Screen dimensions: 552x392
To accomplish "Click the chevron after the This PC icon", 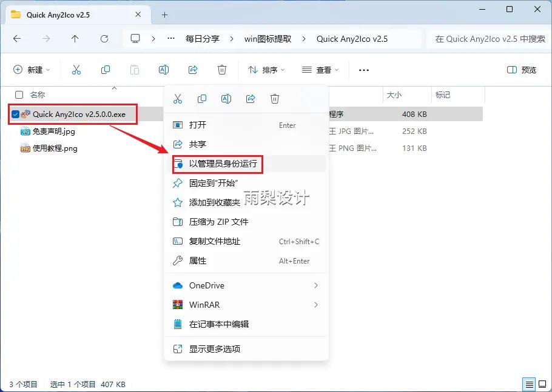I will point(153,39).
